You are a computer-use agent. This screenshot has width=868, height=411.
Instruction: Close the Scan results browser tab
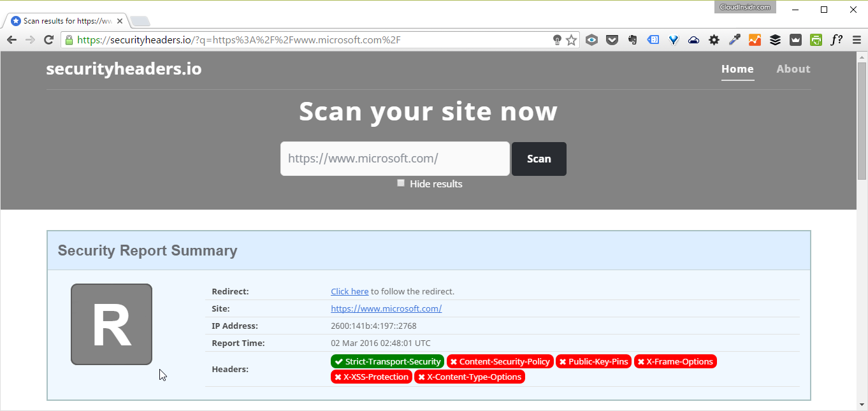(120, 21)
